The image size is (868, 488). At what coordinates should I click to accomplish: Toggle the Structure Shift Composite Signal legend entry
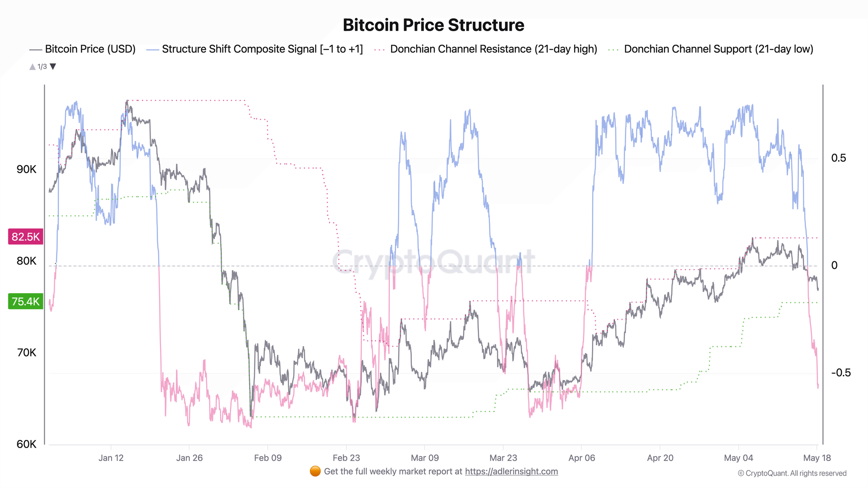(255, 49)
